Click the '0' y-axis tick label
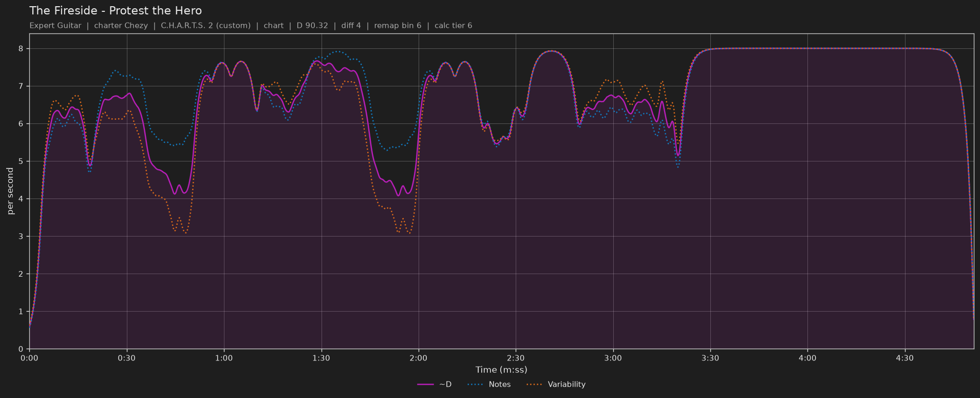This screenshot has width=980, height=398. pos(22,349)
